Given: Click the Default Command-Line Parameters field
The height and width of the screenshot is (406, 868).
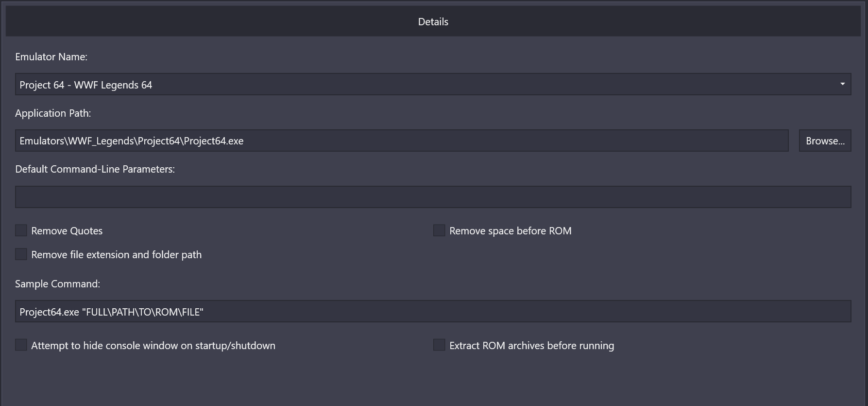Looking at the screenshot, I should click(433, 197).
